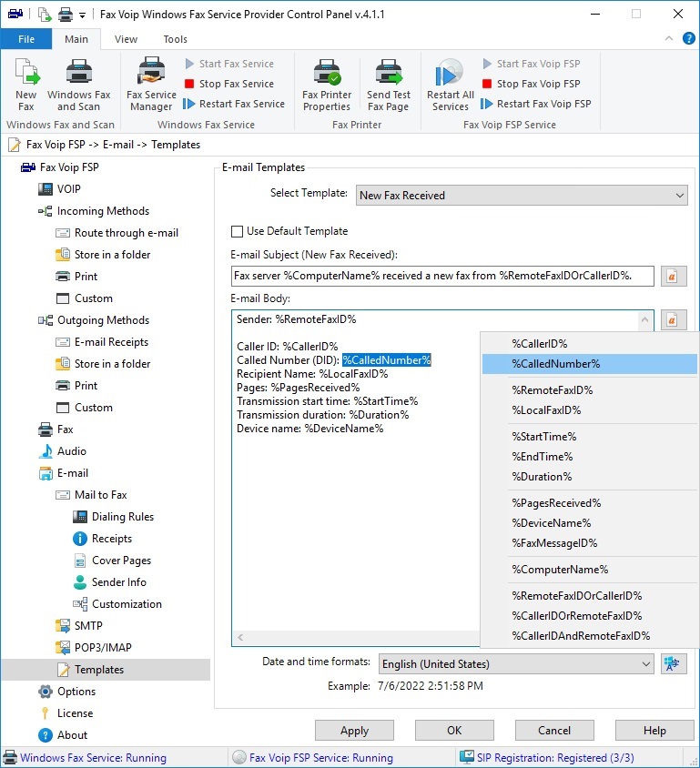Image resolution: width=700 pixels, height=768 pixels.
Task: Restart Fax Voip FSP
Action: click(536, 104)
